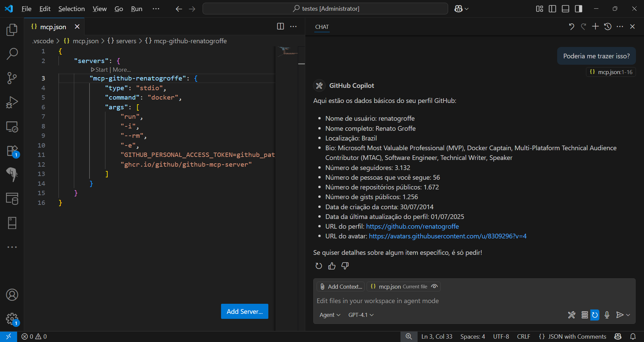Focus the chat message input field
The width and height of the screenshot is (644, 342).
coord(474,301)
